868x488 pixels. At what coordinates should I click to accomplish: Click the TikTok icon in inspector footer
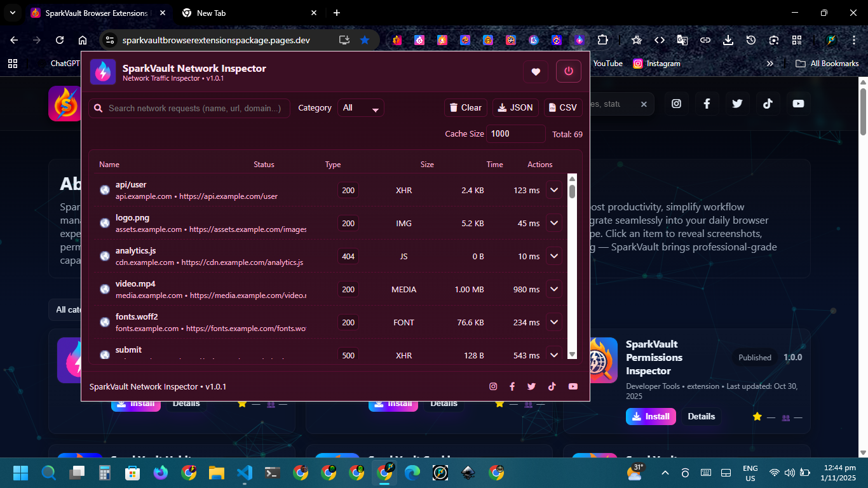(x=552, y=386)
